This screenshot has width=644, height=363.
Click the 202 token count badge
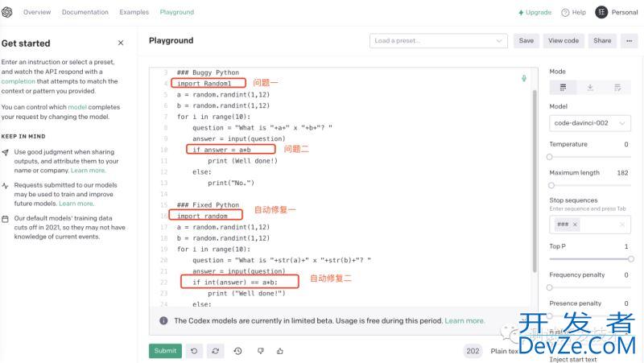click(473, 351)
